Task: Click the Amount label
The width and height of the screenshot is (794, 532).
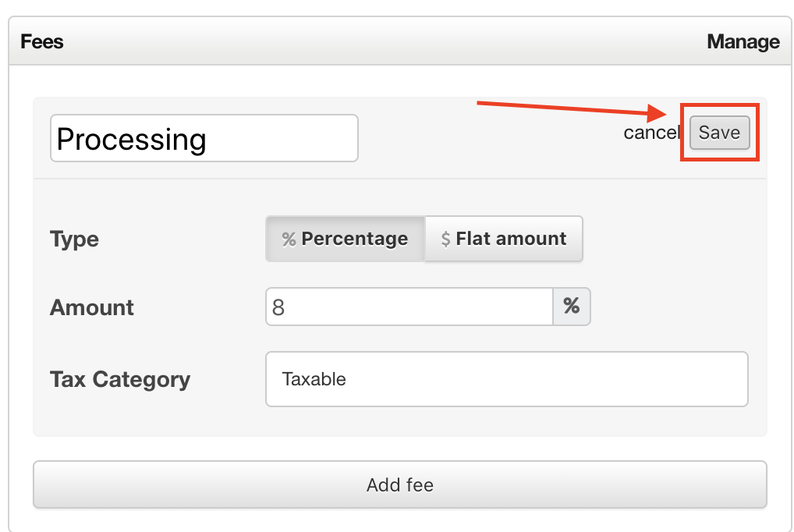Action: (92, 307)
